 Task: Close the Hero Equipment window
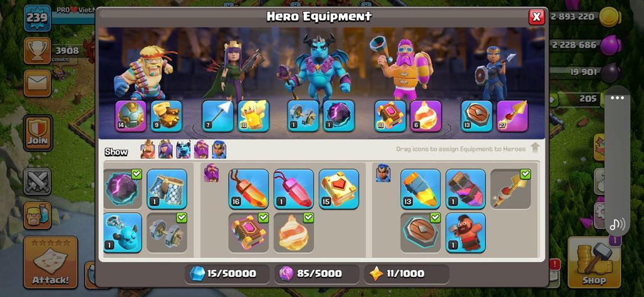tap(536, 17)
